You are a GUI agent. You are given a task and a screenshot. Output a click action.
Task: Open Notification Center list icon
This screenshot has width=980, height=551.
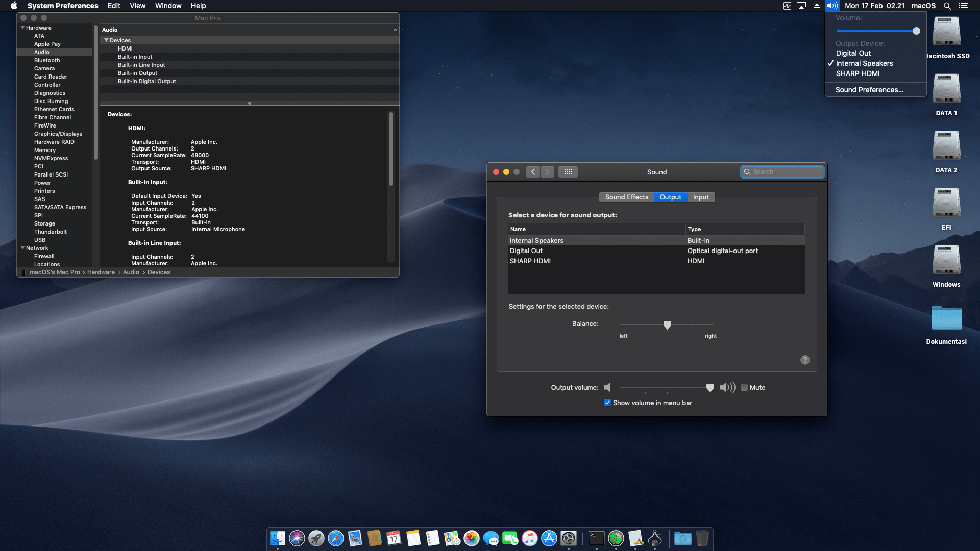[963, 6]
